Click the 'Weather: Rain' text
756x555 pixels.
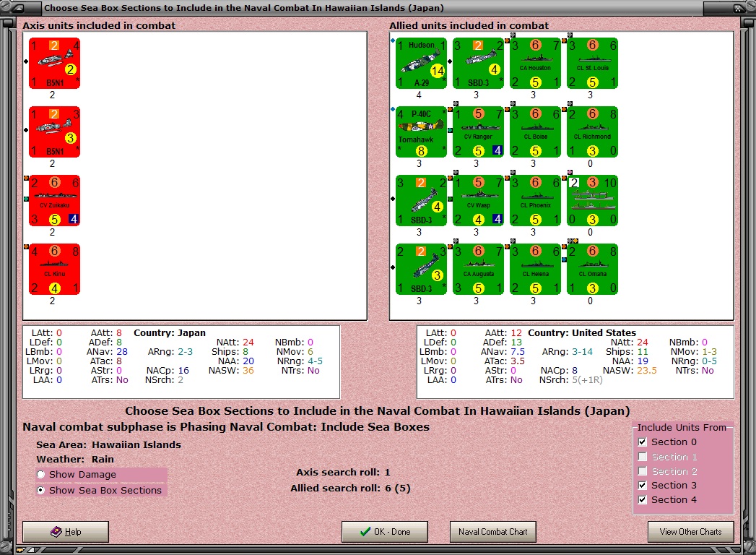click(x=74, y=460)
